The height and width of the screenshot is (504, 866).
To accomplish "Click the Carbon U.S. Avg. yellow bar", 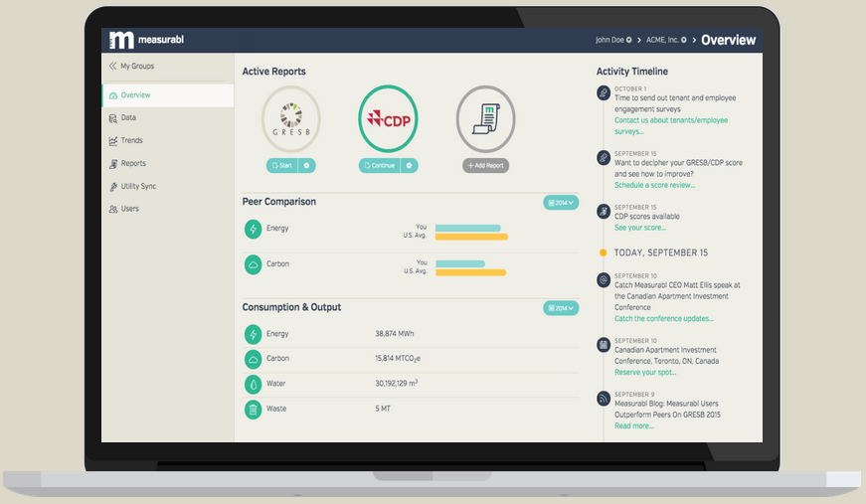I will click(470, 272).
